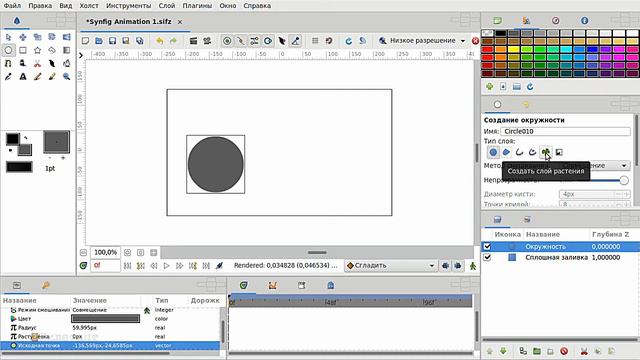Select the Радиус parameter row
Viewport: 640px width, 360px height.
[110, 328]
